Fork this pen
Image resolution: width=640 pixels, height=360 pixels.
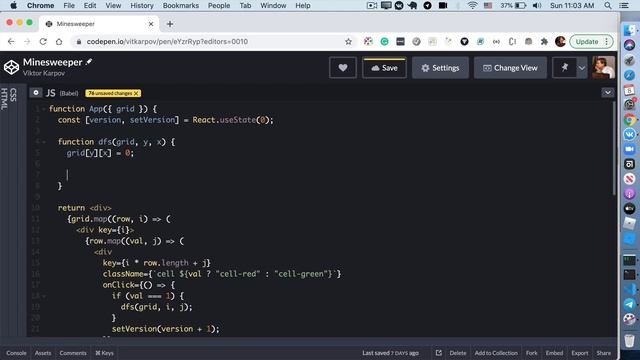(x=531, y=353)
